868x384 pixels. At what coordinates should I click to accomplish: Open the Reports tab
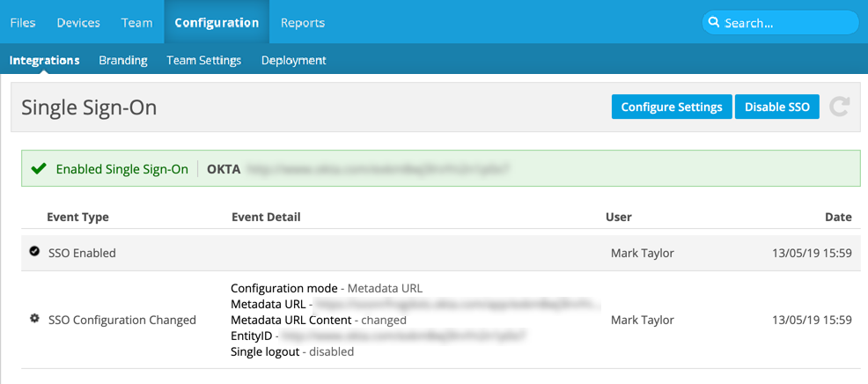point(302,23)
